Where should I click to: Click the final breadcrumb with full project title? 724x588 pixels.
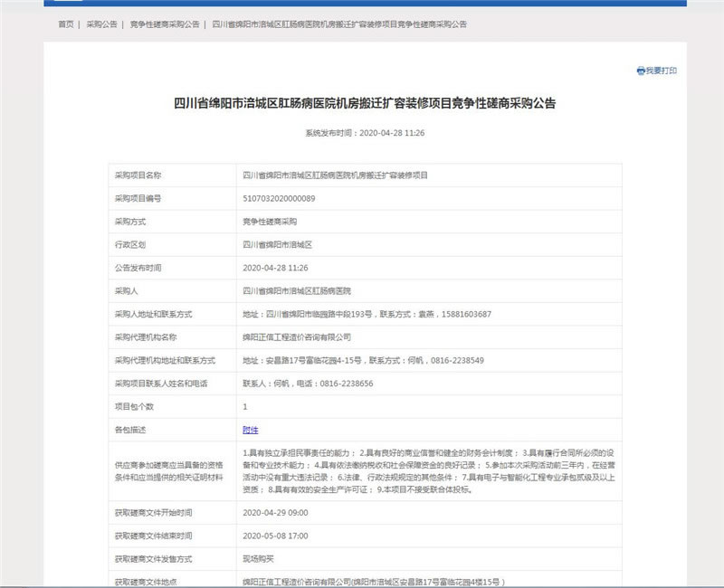(339, 24)
